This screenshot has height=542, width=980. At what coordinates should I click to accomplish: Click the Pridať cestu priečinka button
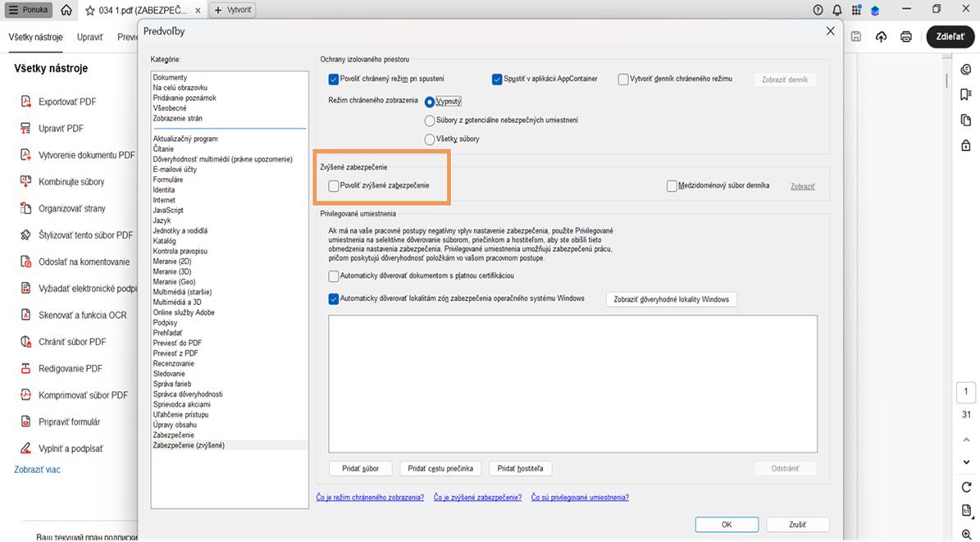coord(440,468)
